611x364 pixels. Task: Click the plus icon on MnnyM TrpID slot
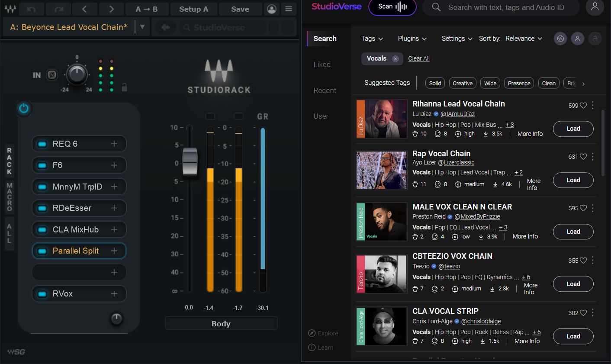pos(114,187)
